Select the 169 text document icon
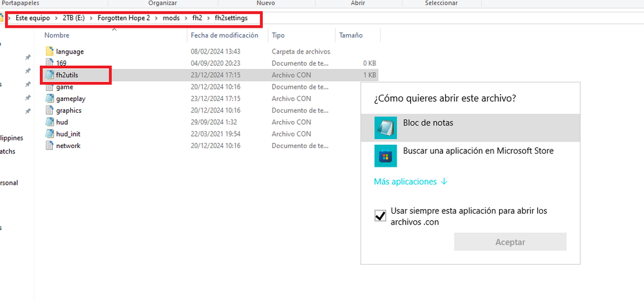The image size is (644, 300). coord(50,63)
